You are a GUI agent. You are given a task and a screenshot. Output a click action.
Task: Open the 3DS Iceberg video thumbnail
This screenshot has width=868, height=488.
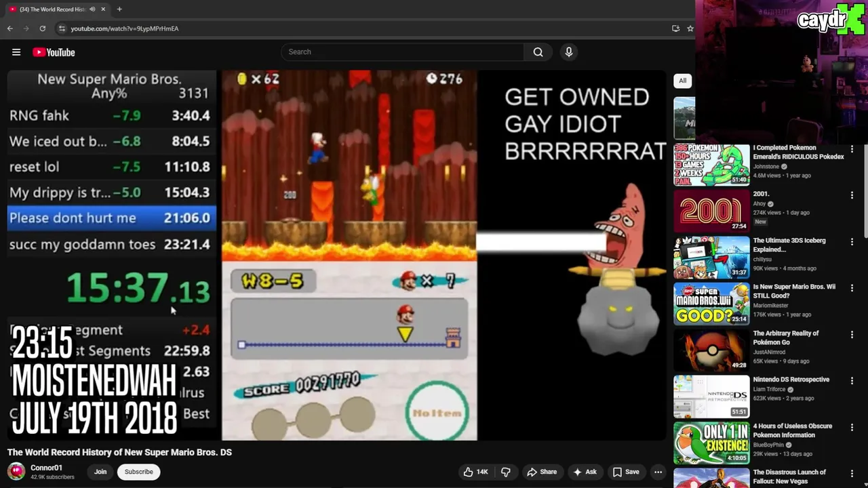pos(711,258)
